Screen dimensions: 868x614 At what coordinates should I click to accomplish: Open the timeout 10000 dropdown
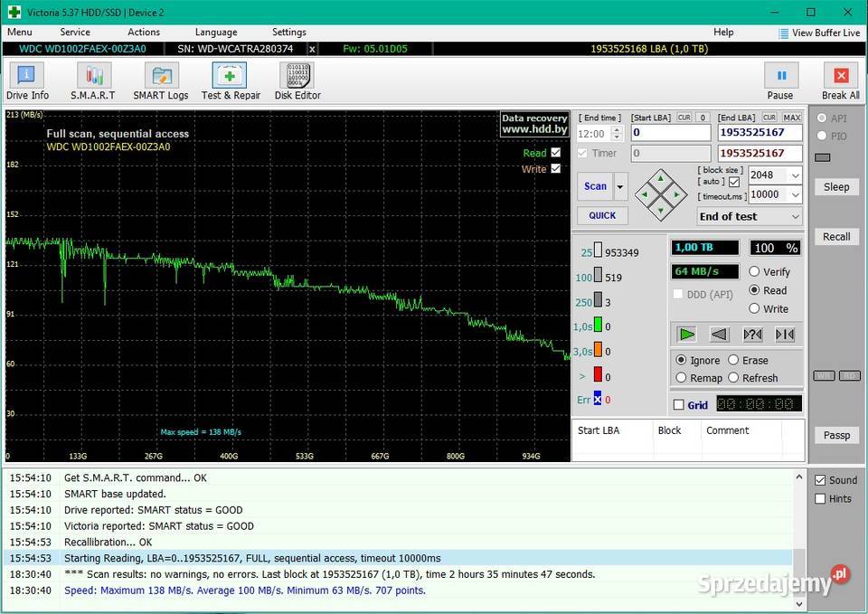click(x=796, y=195)
